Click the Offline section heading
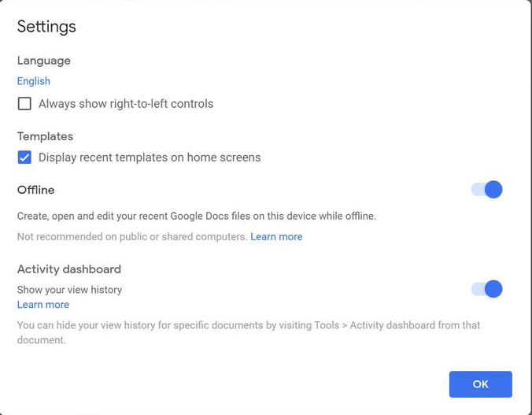 (x=36, y=190)
